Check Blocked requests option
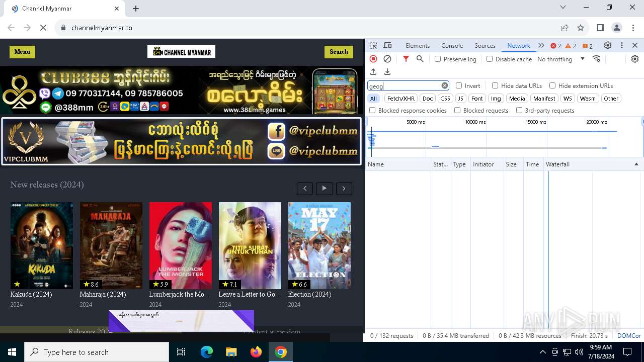This screenshot has height=362, width=644. pyautogui.click(x=457, y=110)
